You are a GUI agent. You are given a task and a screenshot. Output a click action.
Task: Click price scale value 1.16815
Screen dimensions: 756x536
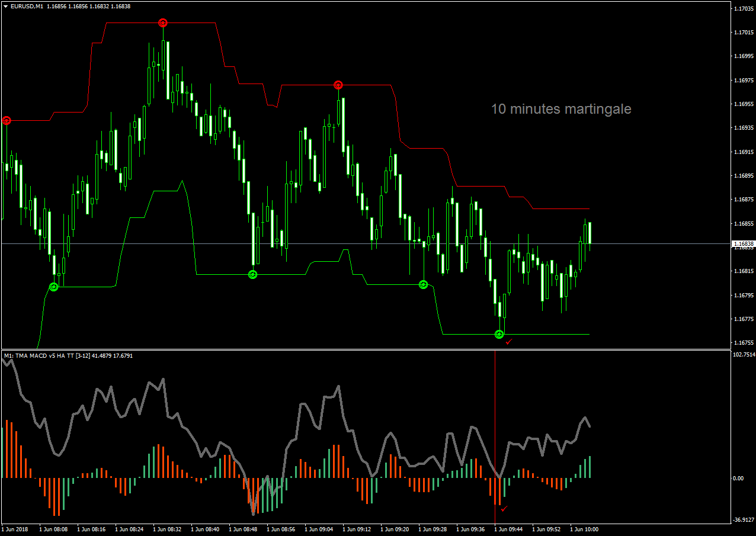coord(743,271)
